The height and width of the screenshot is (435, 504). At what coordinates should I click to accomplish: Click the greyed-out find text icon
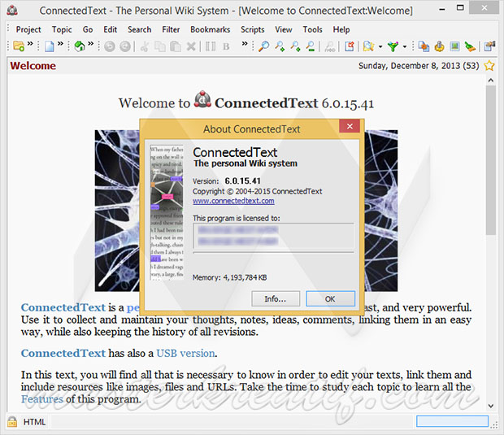click(x=330, y=47)
